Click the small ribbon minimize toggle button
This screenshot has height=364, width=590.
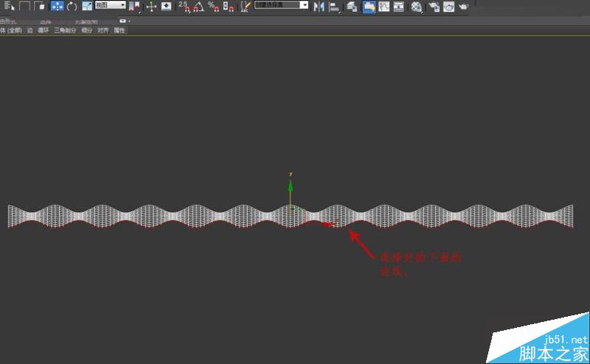[122, 21]
